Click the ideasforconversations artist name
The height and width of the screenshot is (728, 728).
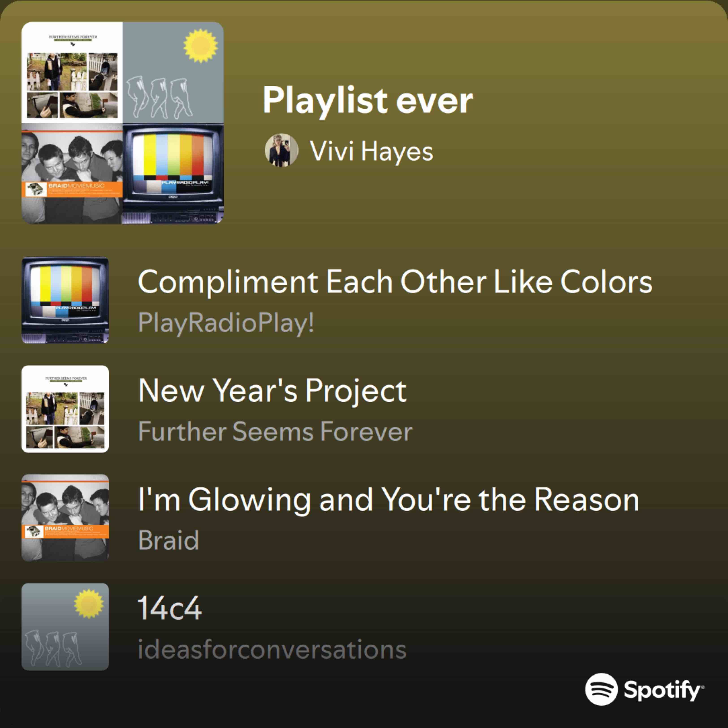(x=272, y=649)
